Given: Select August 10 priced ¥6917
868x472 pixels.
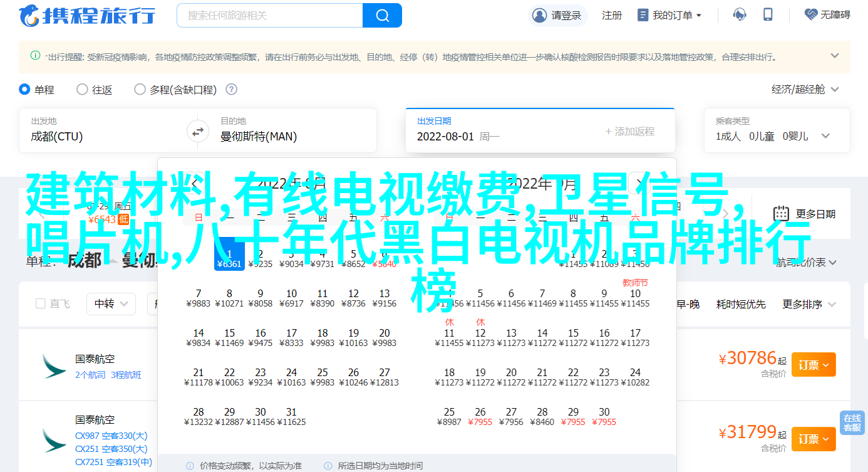Looking at the screenshot, I should 291,298.
